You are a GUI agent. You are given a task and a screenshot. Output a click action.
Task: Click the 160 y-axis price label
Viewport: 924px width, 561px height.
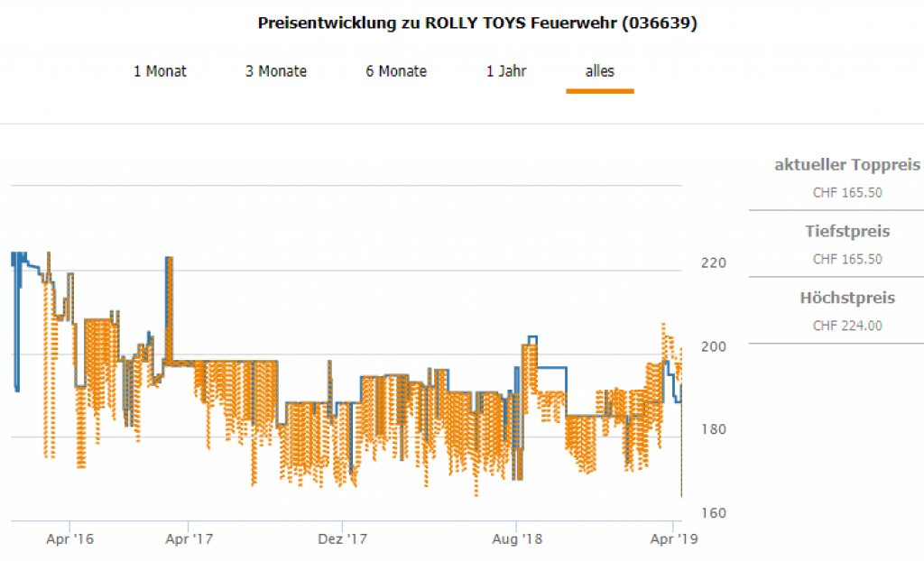713,513
